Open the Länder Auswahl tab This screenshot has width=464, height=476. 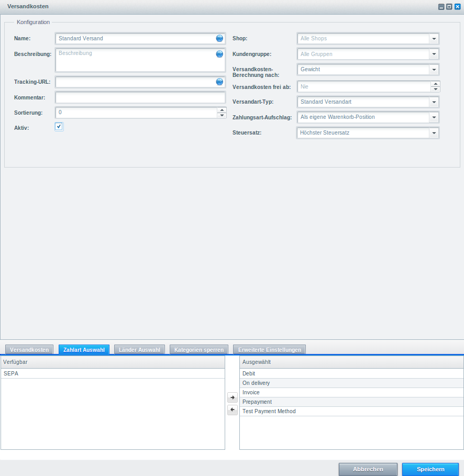(x=139, y=350)
